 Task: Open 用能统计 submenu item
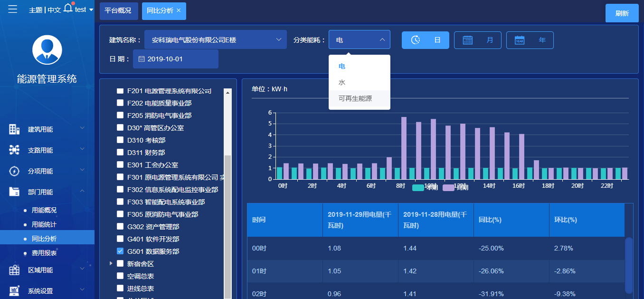point(44,224)
